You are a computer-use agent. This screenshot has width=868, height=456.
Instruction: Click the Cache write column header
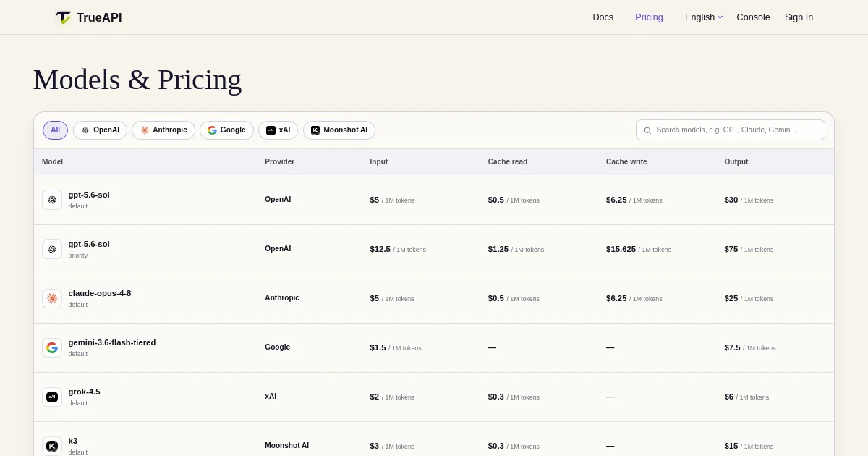click(626, 162)
